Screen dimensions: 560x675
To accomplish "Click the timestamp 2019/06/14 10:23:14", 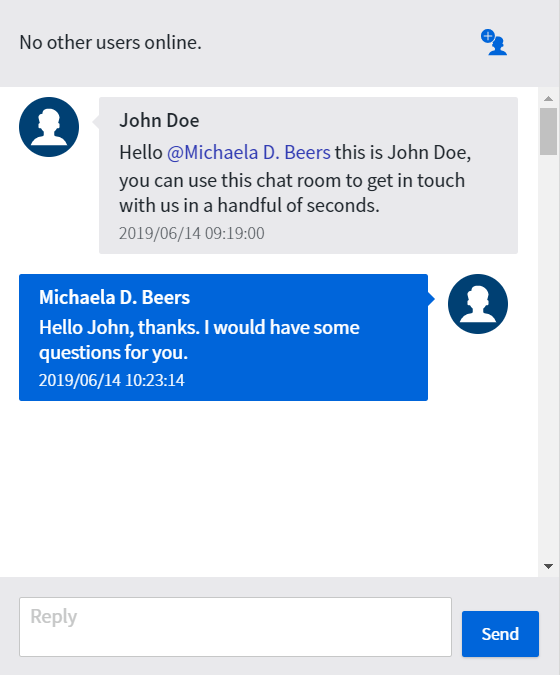I will click(111, 380).
